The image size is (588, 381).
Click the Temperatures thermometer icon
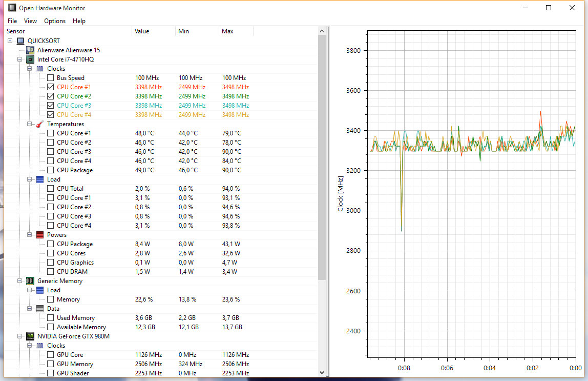40,124
